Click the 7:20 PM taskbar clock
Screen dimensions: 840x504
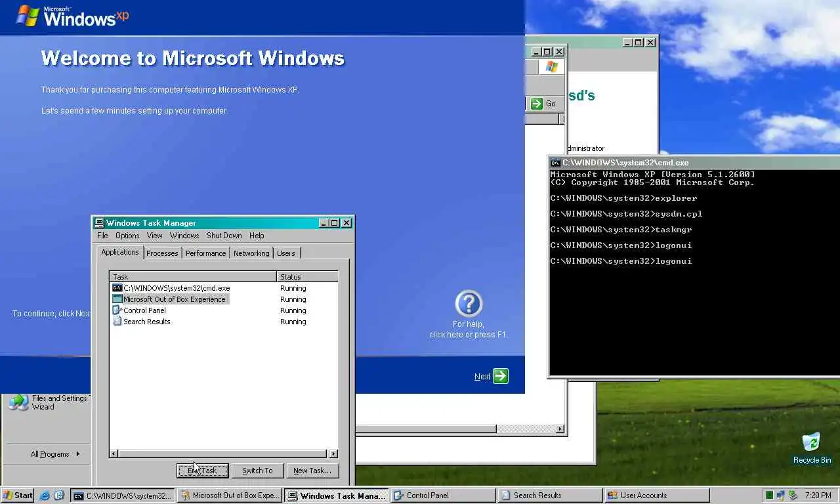[x=818, y=495]
